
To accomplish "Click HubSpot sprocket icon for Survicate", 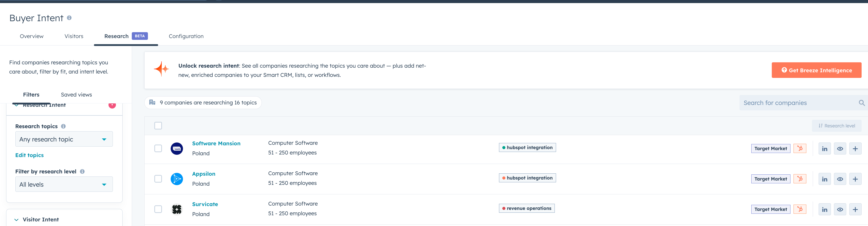I will pos(800,209).
